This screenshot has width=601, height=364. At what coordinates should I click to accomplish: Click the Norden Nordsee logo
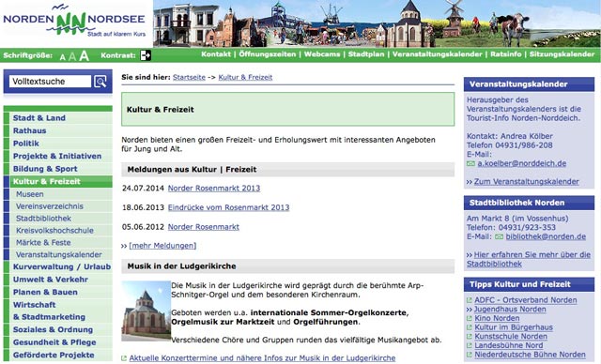point(74,21)
